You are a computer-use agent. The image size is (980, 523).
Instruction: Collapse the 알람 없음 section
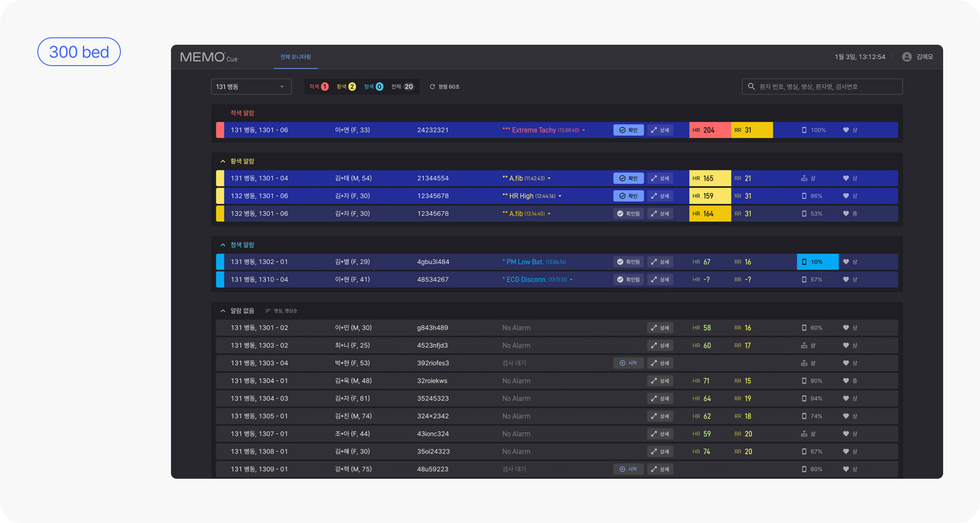223,311
